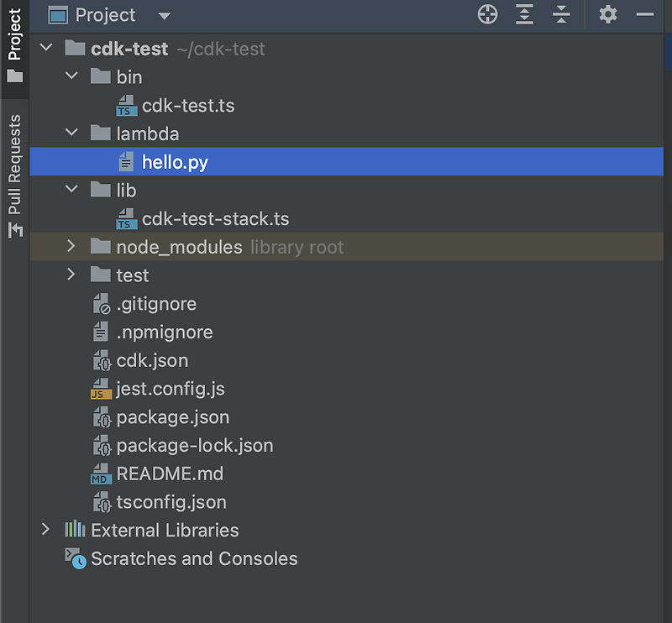Collapse the bin folder chevron

71,77
